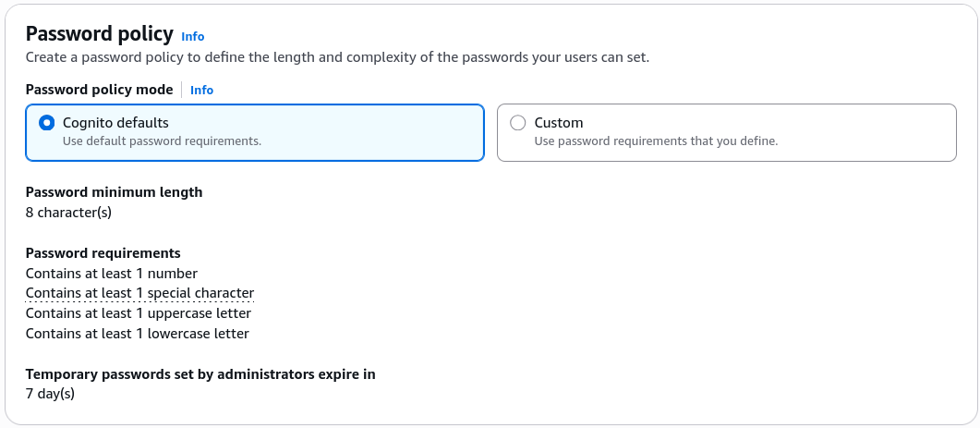The height and width of the screenshot is (428, 980).
Task: Select the Custom radio button
Action: click(x=517, y=123)
